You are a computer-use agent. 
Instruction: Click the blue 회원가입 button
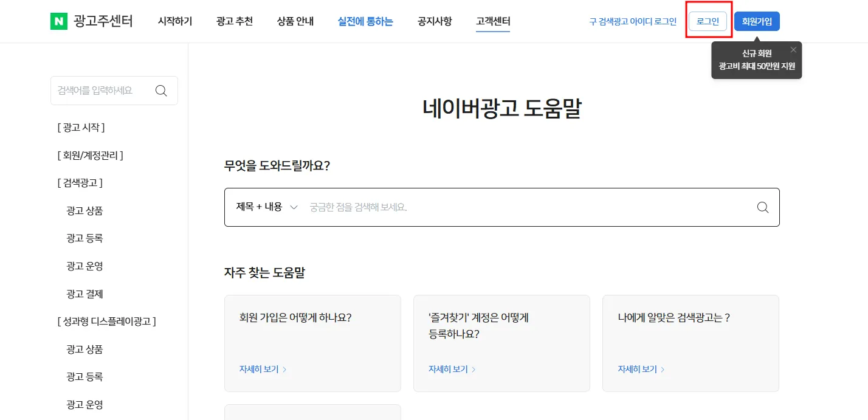(757, 21)
